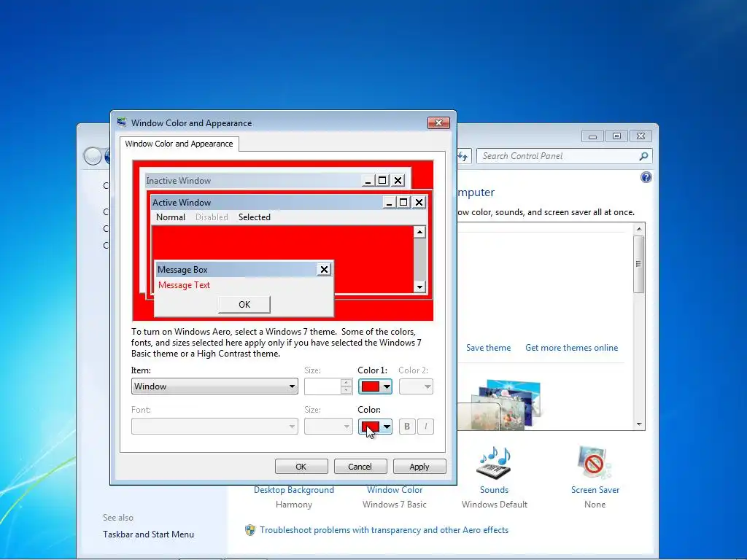Open the font Size dropdown
The image size is (747, 560).
tap(328, 426)
